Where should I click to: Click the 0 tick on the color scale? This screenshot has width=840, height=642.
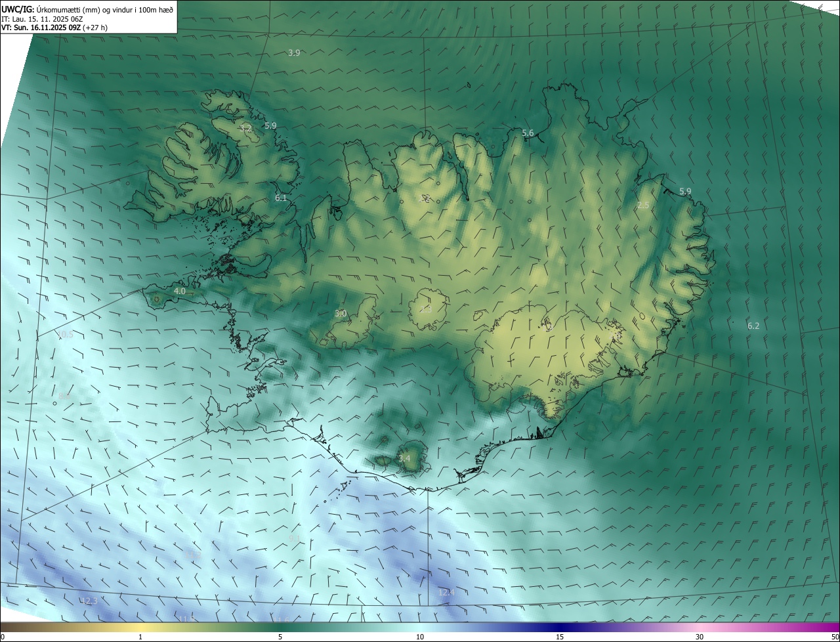[x=3, y=637]
